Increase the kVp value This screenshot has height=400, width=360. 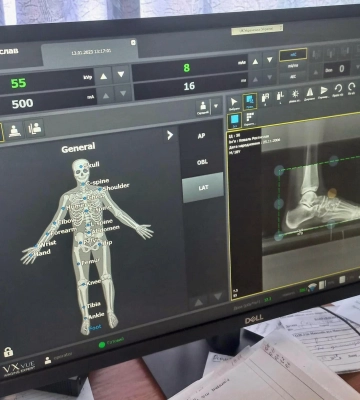click(104, 76)
